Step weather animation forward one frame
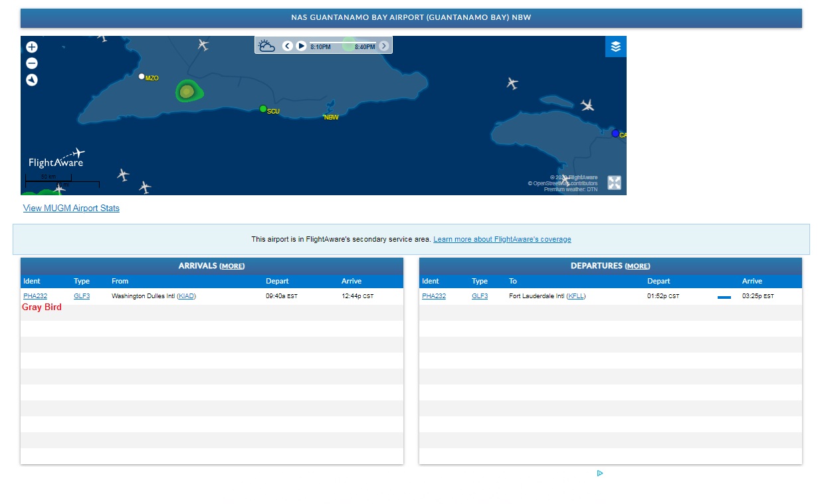Screen dimensions: 818x504 [x=383, y=46]
